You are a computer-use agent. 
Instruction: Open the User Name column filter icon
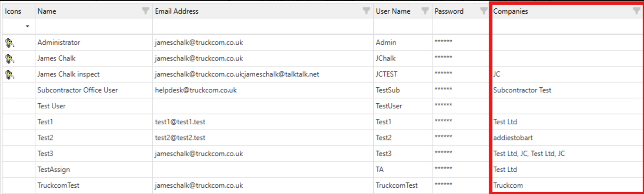(425, 11)
